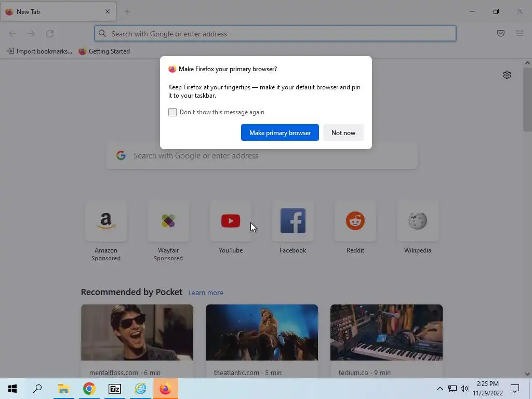Click Make primary browser button

pyautogui.click(x=280, y=132)
